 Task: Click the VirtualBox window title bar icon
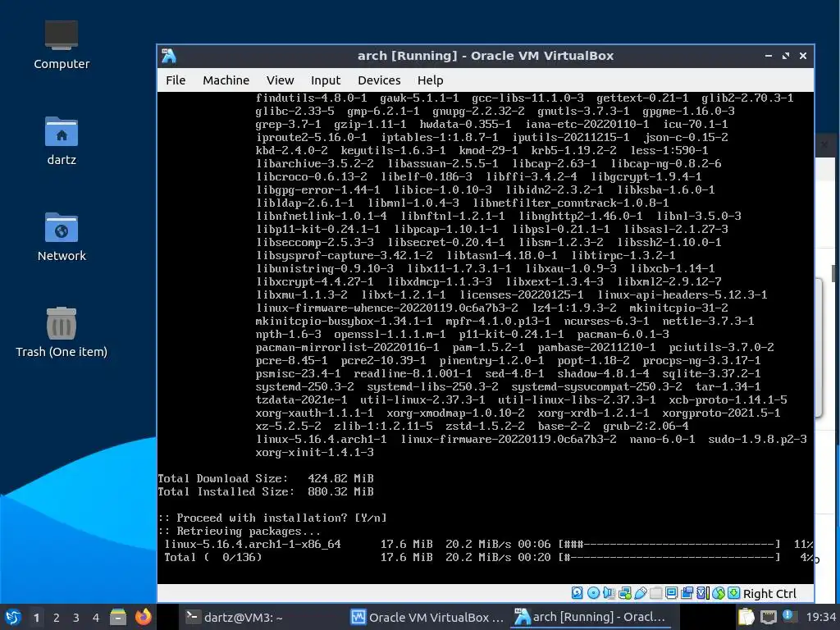(169, 56)
